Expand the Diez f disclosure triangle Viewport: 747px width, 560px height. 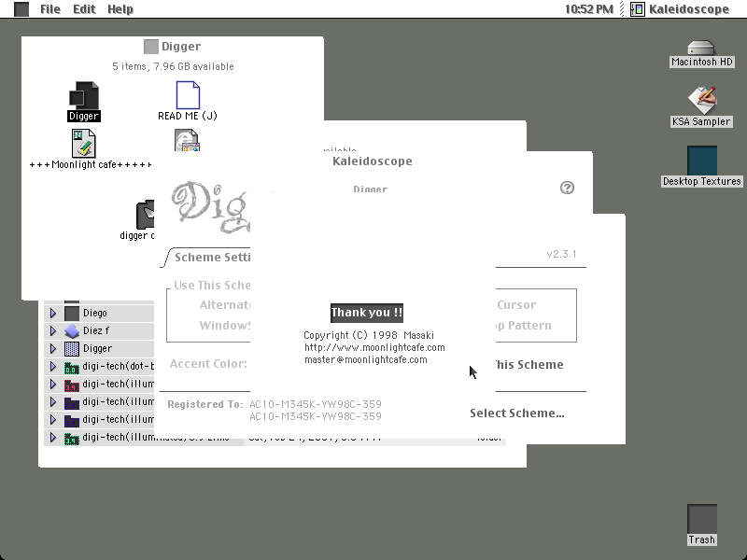pyautogui.click(x=53, y=330)
